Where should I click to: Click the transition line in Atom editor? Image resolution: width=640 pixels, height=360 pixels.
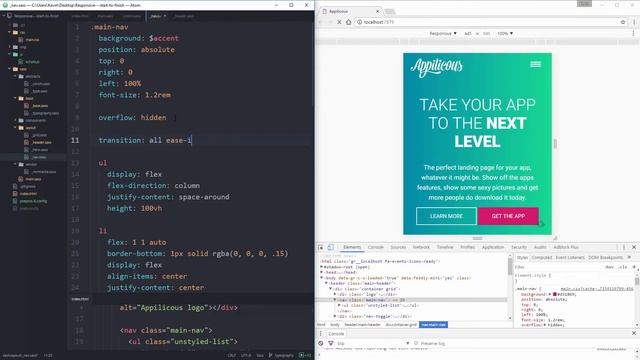tap(145, 140)
